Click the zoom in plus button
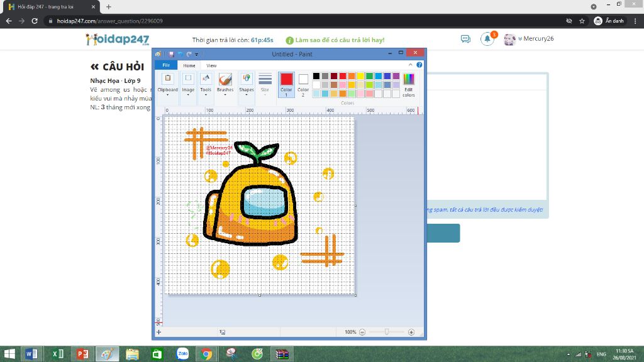 [411, 332]
